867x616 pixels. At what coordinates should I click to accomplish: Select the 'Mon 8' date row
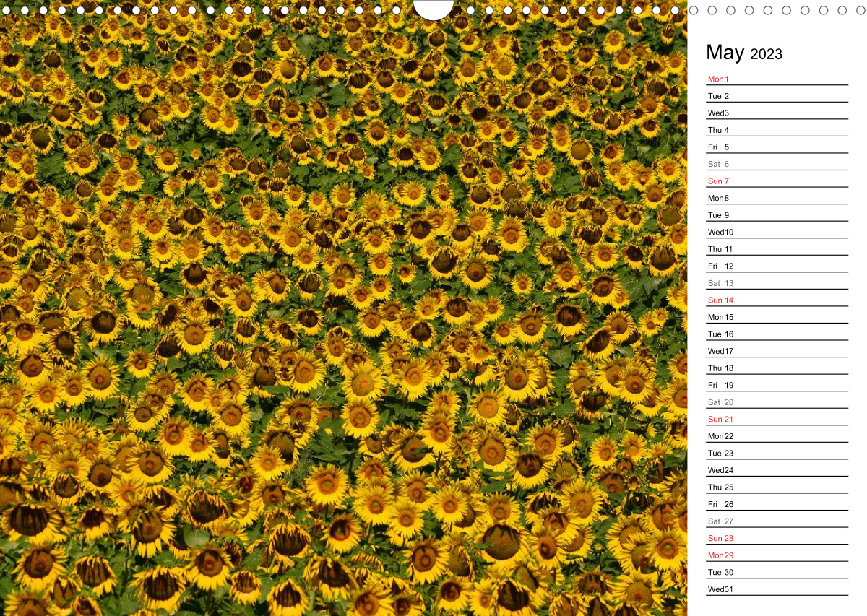[x=777, y=196]
